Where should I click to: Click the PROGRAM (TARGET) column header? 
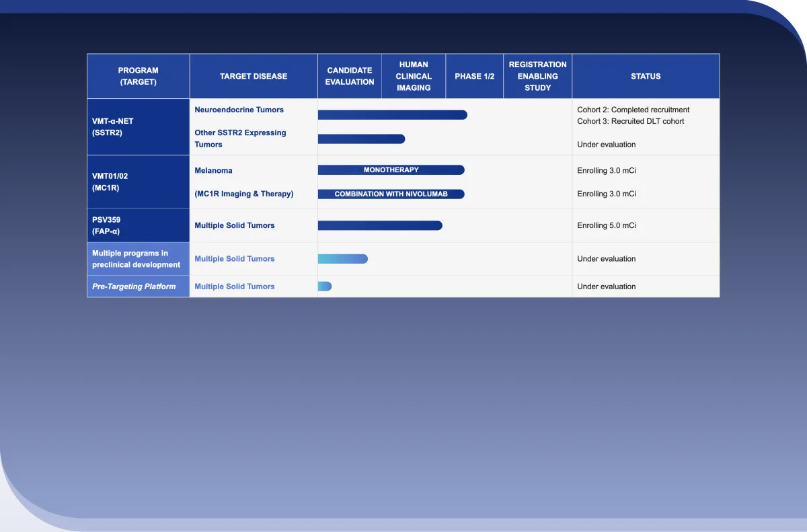(138, 76)
